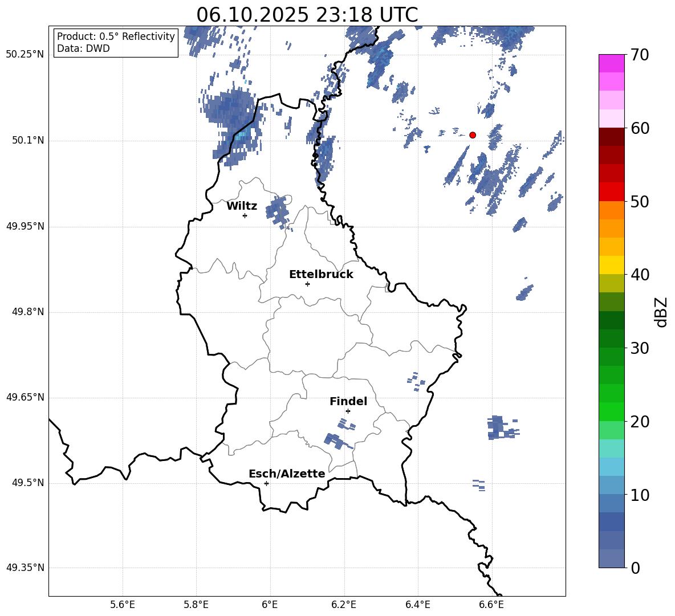Select the Findel city label
The image size is (675, 616).
(348, 401)
